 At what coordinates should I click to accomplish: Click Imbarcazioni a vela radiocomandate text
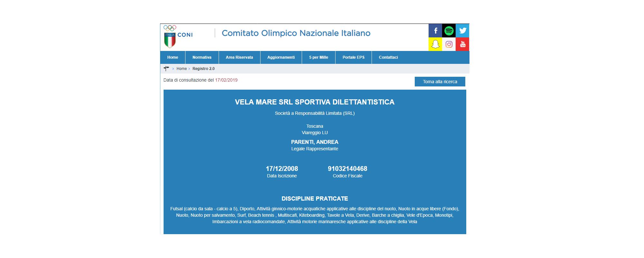248,222
